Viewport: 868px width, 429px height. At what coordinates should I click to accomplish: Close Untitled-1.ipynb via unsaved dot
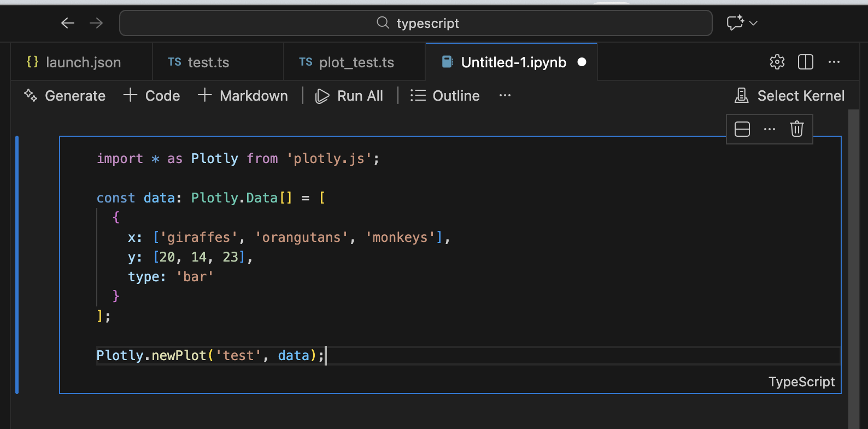coord(582,62)
